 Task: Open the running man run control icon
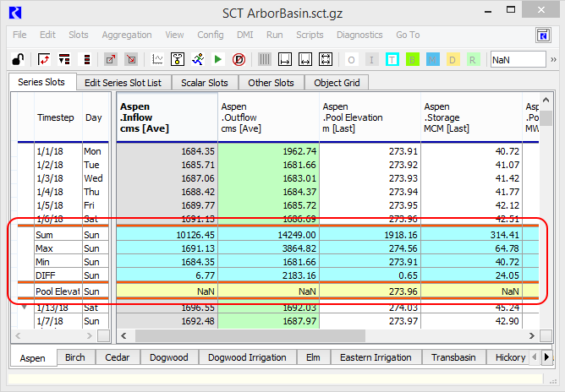pyautogui.click(x=198, y=60)
